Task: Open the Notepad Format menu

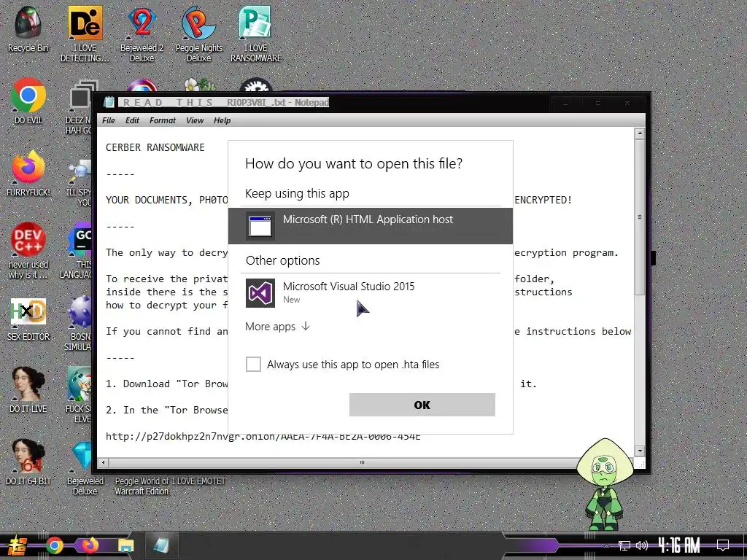Action: point(163,120)
